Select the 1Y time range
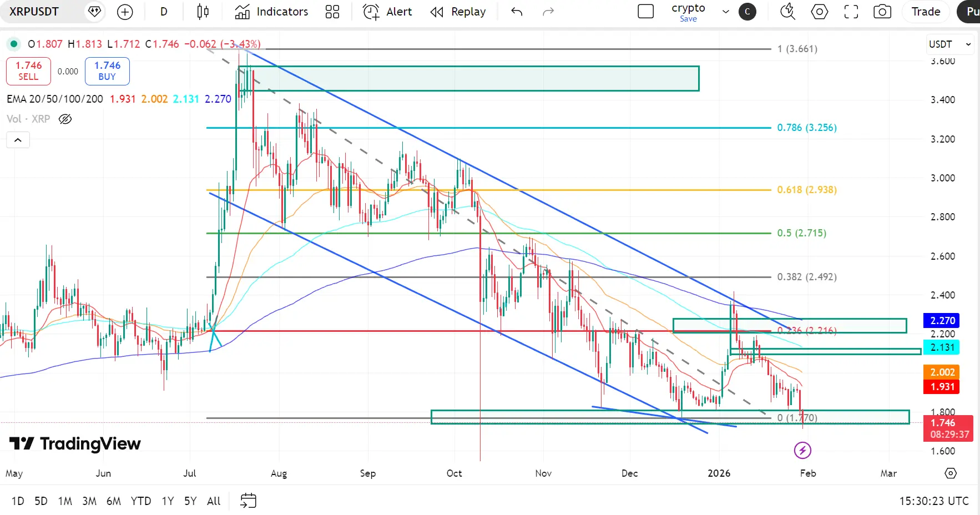The height and width of the screenshot is (515, 980). pyautogui.click(x=168, y=501)
